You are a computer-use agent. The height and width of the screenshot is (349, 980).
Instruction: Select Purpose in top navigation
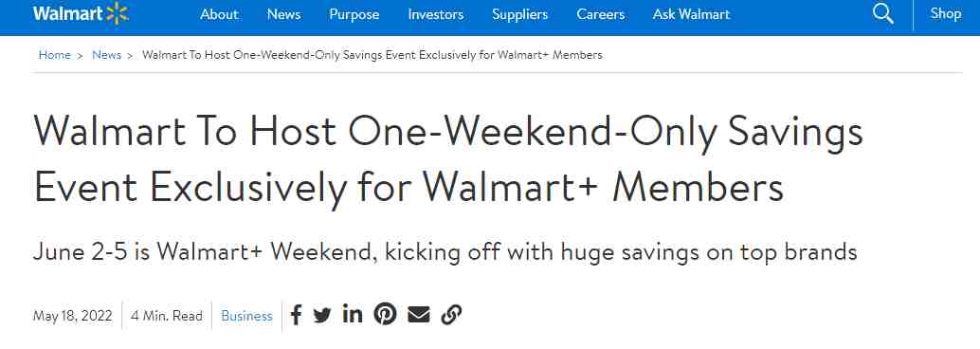point(354,14)
